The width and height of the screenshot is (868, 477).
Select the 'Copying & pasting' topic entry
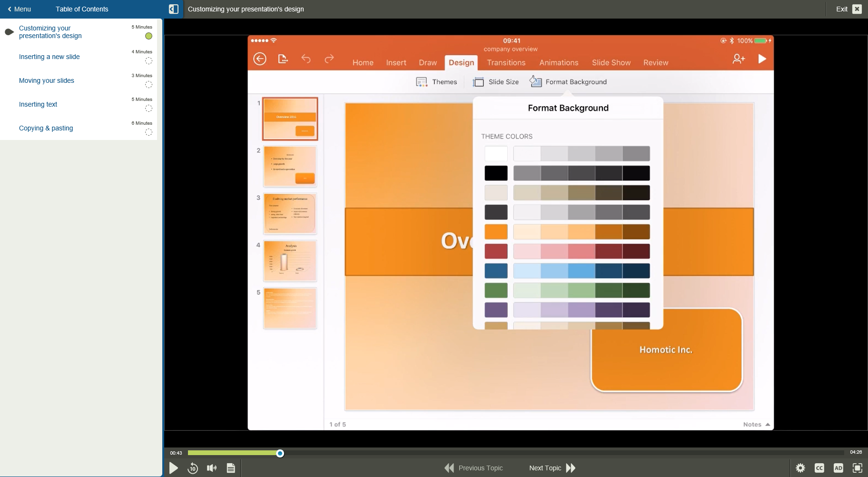coord(46,128)
